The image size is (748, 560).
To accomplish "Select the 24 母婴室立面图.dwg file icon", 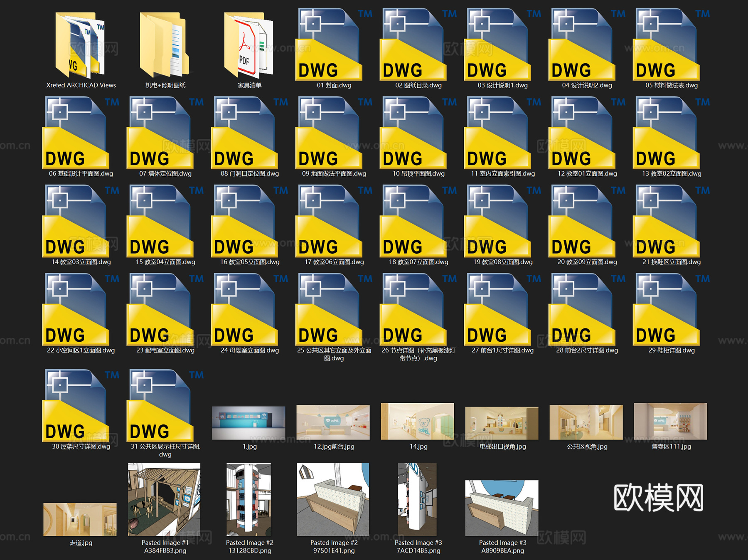I will pos(244,310).
